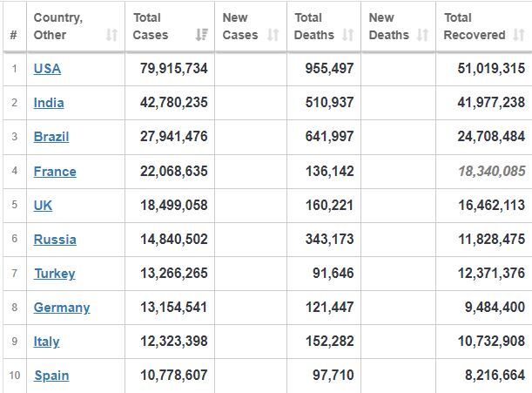Click the New Cases header text

click(x=240, y=26)
